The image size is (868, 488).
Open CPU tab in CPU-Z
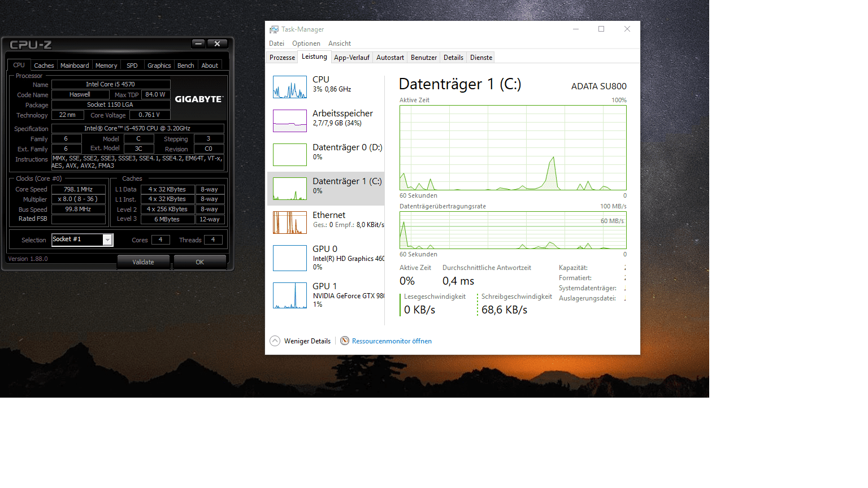[x=19, y=65]
